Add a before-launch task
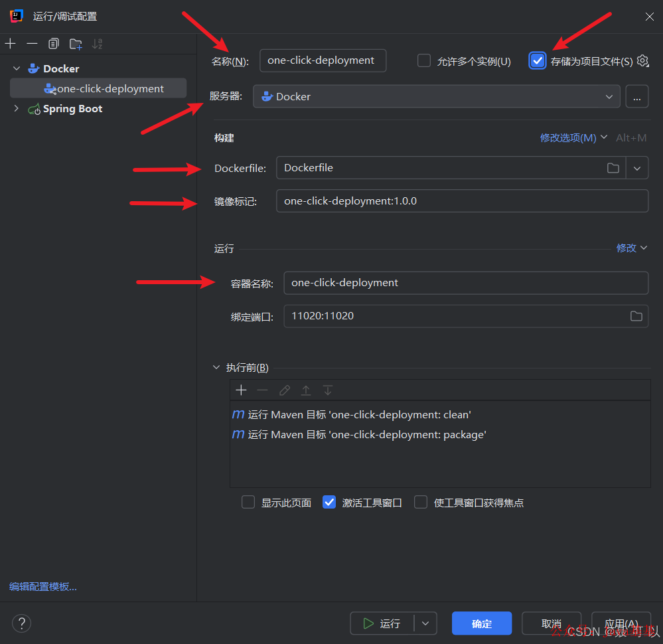663x644 pixels. click(x=241, y=390)
